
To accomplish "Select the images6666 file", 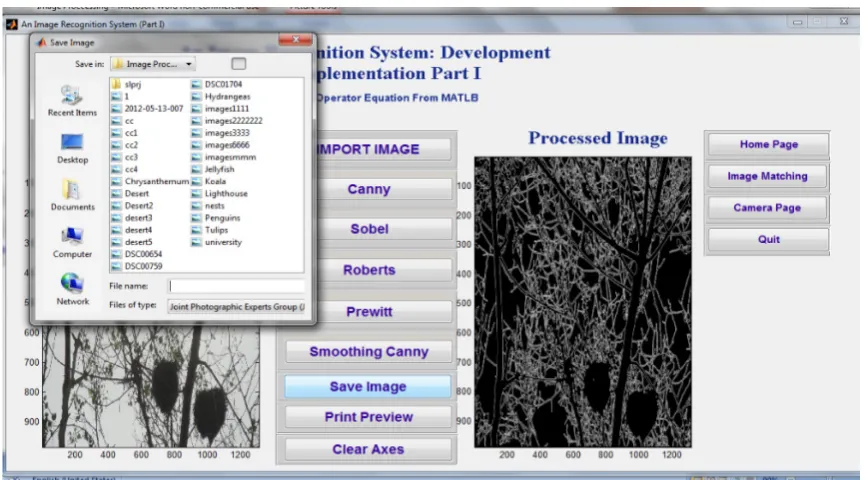I will pos(221,145).
